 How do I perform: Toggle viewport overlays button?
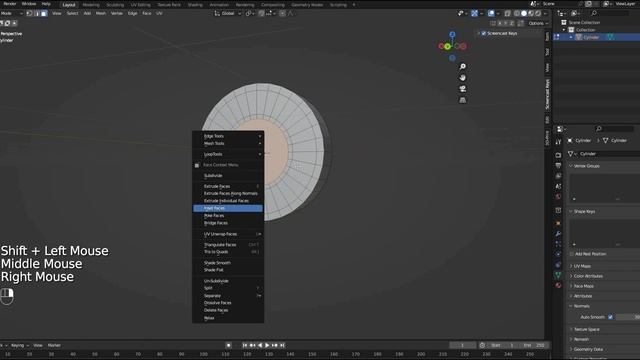click(x=491, y=13)
